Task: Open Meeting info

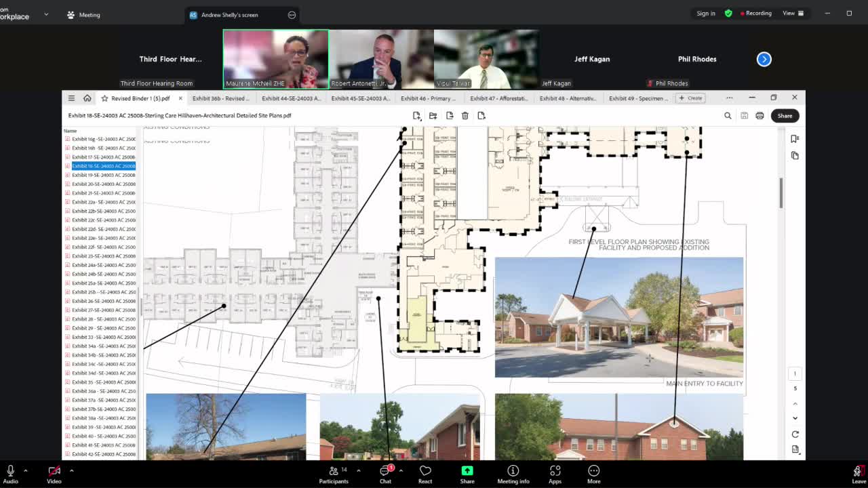Action: point(513,474)
